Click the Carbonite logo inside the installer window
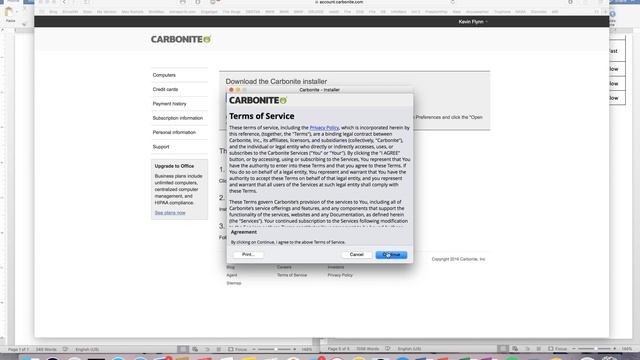Image resolution: width=640 pixels, height=360 pixels. (x=258, y=100)
